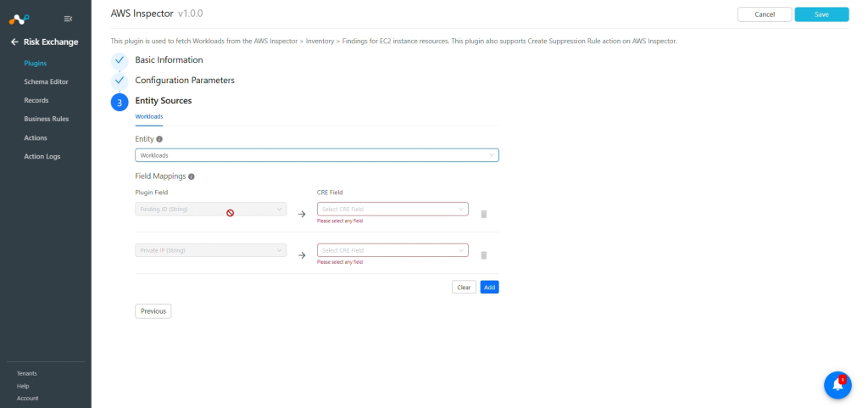Click the Save button
Image resolution: width=868 pixels, height=408 pixels.
[x=821, y=14]
